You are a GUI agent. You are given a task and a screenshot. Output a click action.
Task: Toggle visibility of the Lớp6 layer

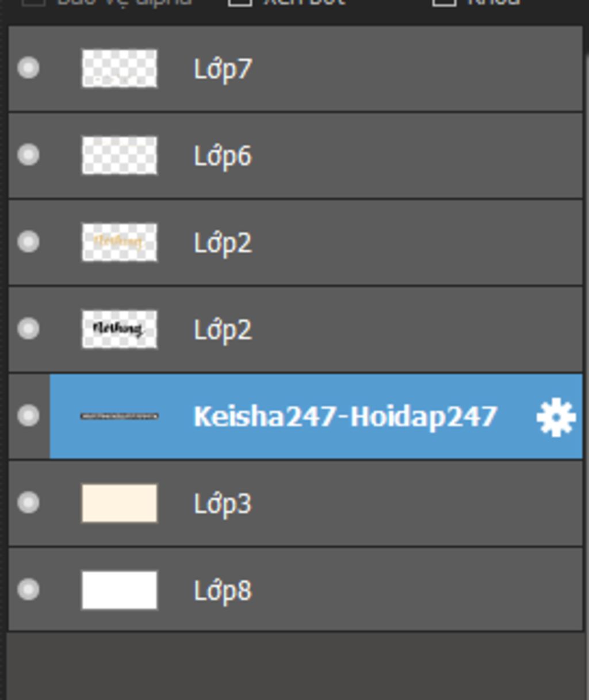pyautogui.click(x=29, y=155)
